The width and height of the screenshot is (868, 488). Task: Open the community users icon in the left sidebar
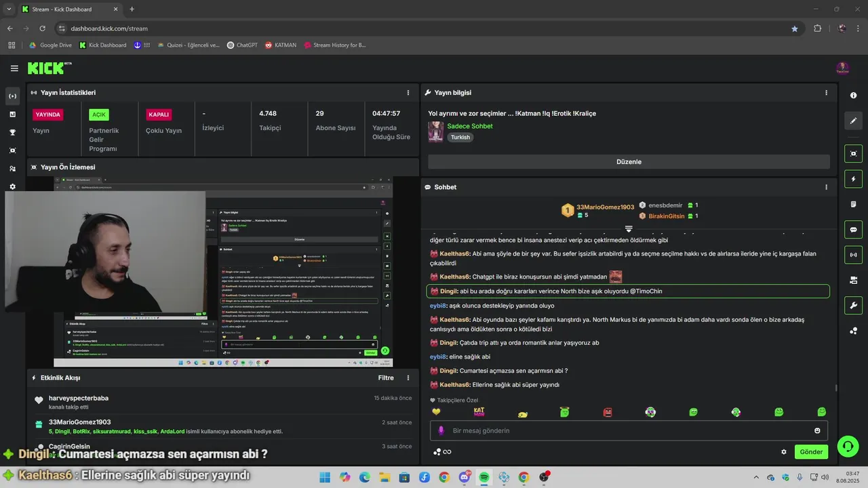point(13,169)
